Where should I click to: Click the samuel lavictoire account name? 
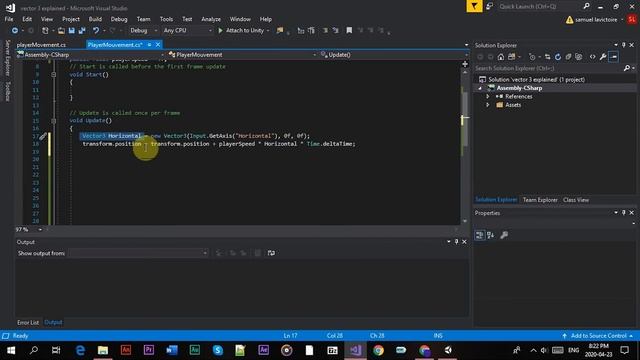coord(596,20)
